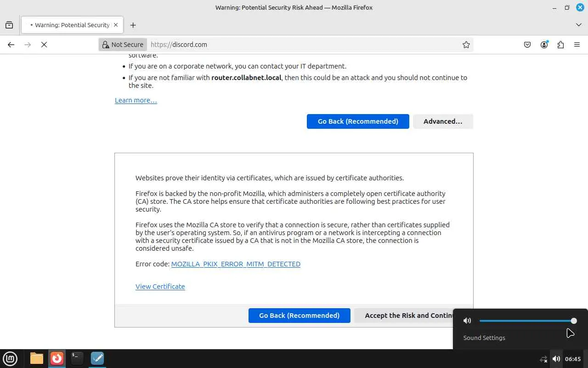Image resolution: width=588 pixels, height=368 pixels.
Task: Open the text editor taskbar icon
Action: click(x=97, y=358)
